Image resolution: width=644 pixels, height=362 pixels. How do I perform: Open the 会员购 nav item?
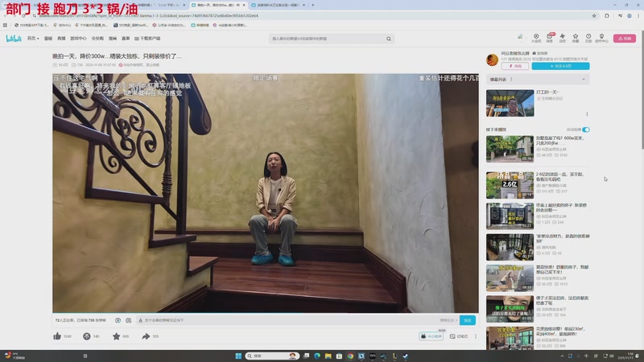pos(97,39)
